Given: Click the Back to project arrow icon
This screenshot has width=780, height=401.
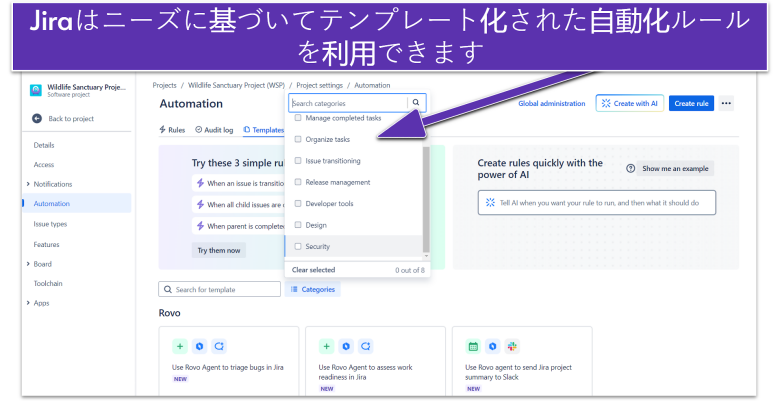Looking at the screenshot, I should point(37,118).
